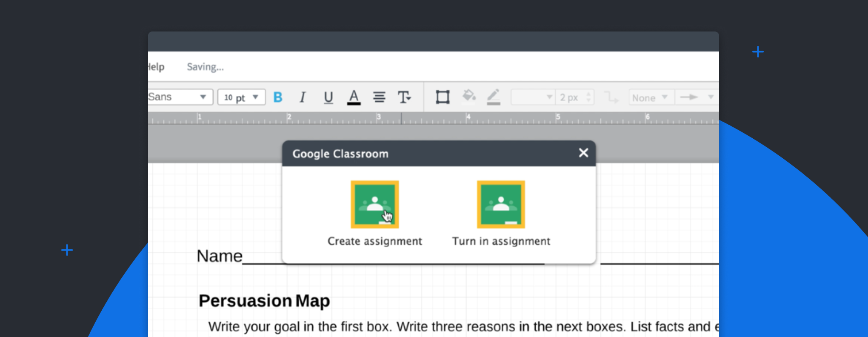
Task: Click the Google Classroom dialog title bar
Action: pyautogui.click(x=439, y=154)
